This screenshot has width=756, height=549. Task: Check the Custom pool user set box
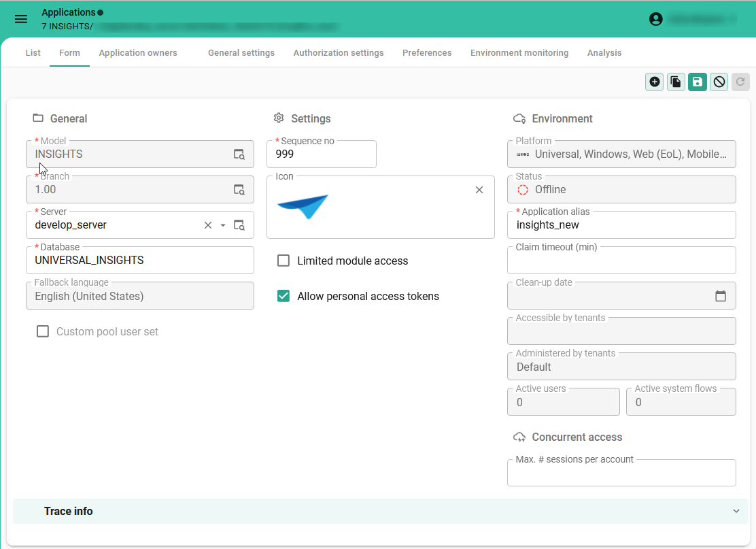tap(43, 331)
